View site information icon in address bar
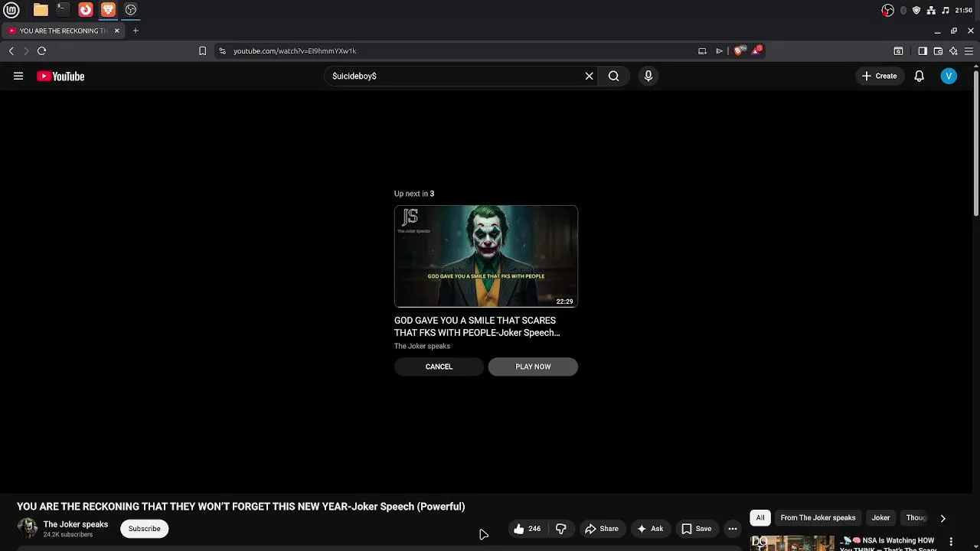 pos(222,51)
